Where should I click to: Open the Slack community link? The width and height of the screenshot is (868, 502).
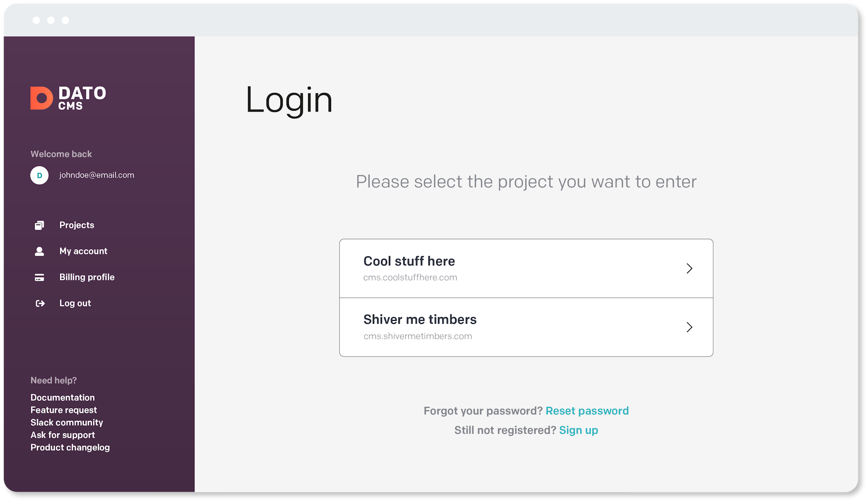[67, 423]
